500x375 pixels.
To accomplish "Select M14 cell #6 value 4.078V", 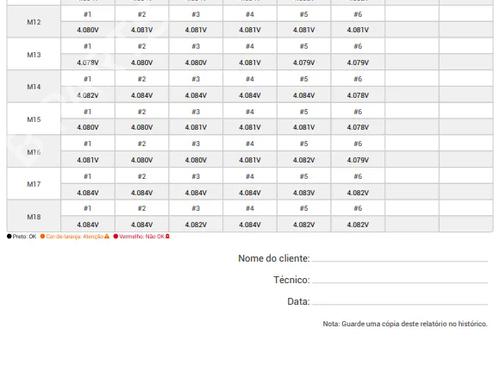I will [x=358, y=95].
